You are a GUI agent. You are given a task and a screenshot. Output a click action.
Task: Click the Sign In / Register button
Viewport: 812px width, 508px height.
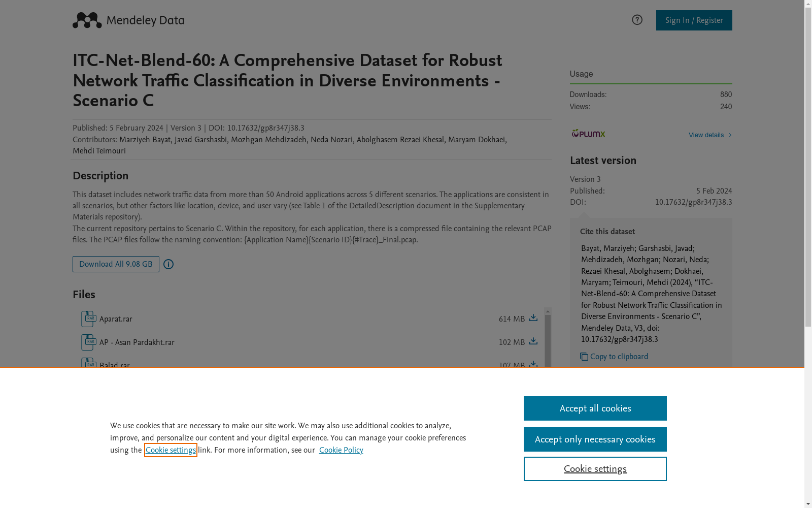click(694, 20)
